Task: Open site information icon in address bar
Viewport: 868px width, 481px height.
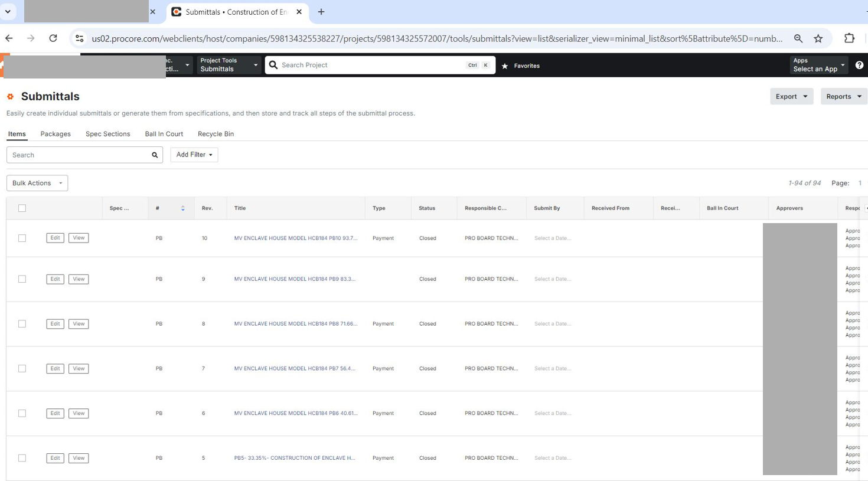Action: (79, 38)
